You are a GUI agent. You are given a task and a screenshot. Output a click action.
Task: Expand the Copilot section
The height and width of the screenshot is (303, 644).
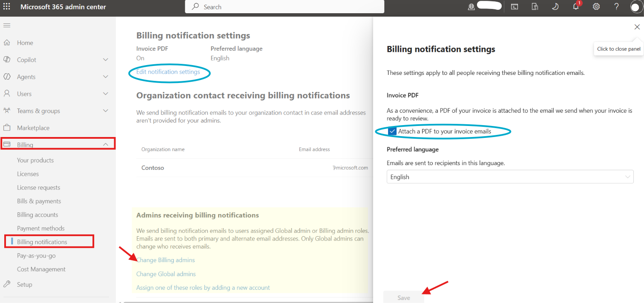point(106,60)
